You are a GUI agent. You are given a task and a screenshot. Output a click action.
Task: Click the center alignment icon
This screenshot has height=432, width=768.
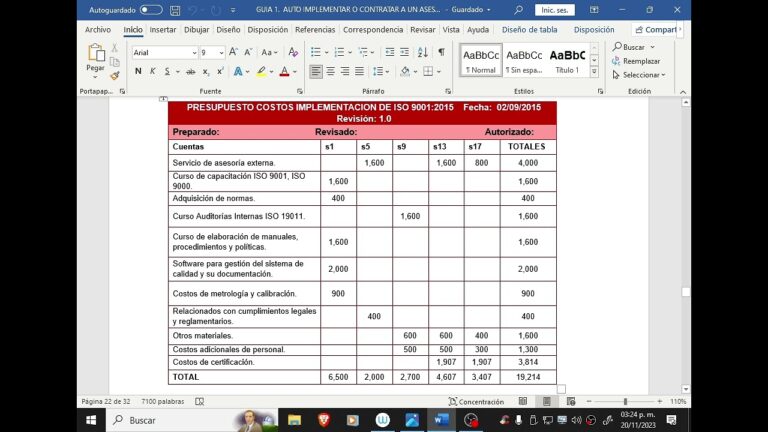[331, 72]
